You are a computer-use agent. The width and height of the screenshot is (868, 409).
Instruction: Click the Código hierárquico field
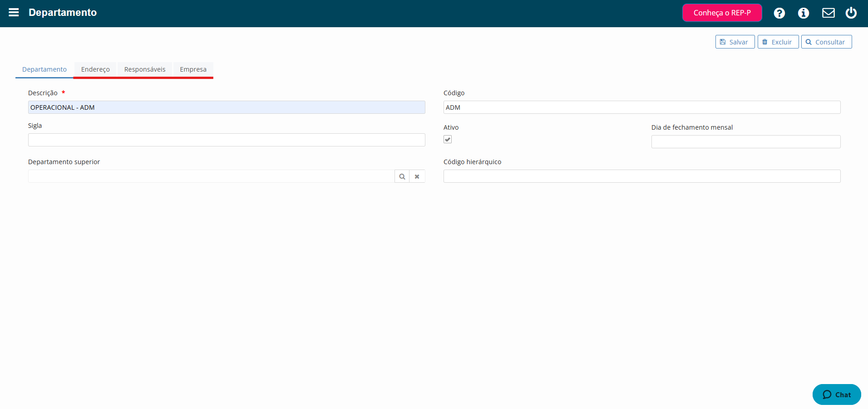point(642,176)
